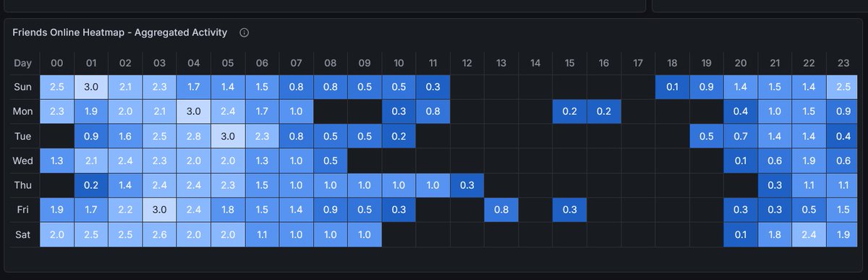This screenshot has height=280, width=868.
Task: Select the 'Day' column header
Action: coord(23,63)
